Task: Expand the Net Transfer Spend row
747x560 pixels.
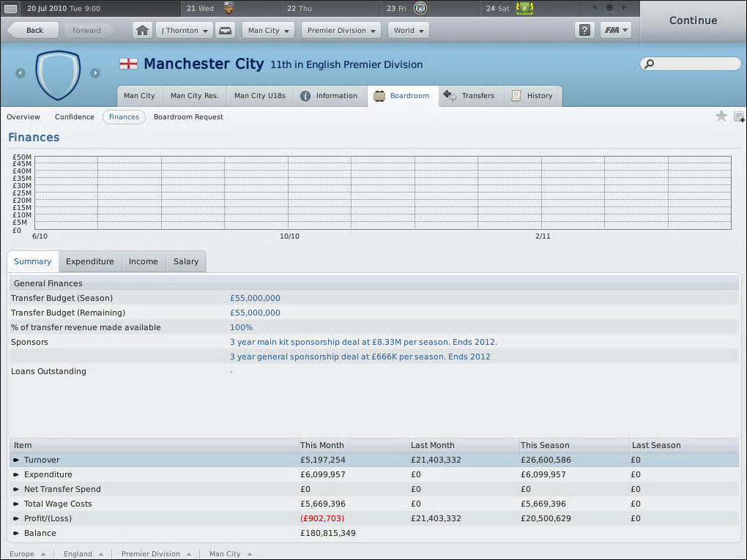Action: [16, 489]
